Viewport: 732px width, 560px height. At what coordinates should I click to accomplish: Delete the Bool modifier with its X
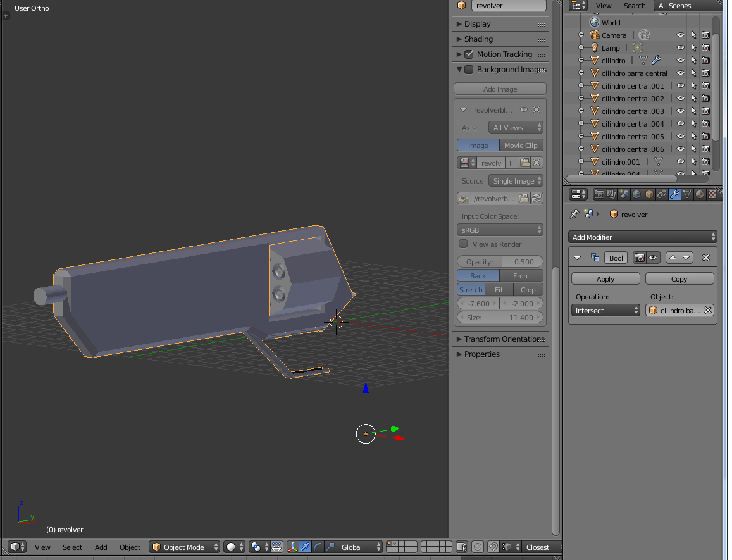tap(706, 258)
